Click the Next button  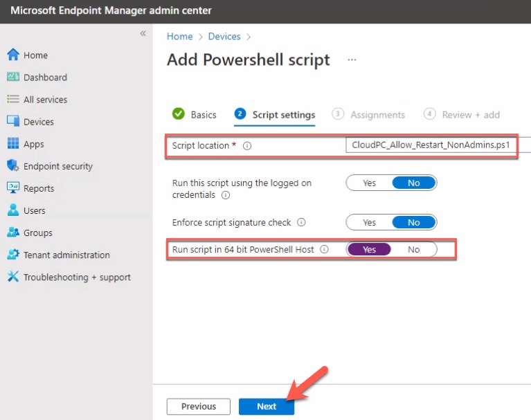tap(267, 406)
